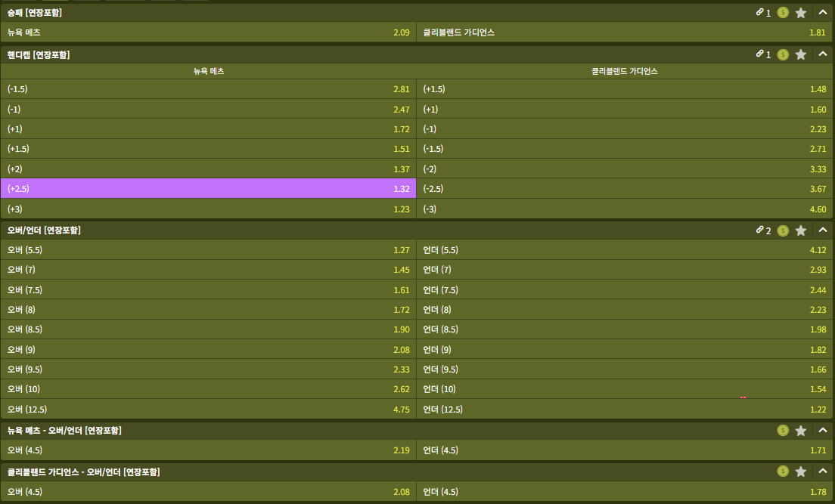The width and height of the screenshot is (835, 504).
Task: Take 언더 (8) at odds 2.23
Action: (x=624, y=309)
